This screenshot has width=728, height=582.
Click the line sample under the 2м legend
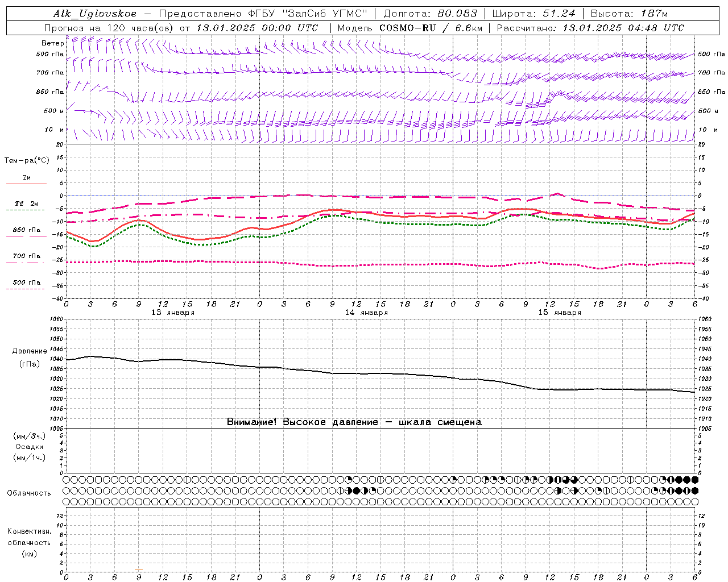26,184
